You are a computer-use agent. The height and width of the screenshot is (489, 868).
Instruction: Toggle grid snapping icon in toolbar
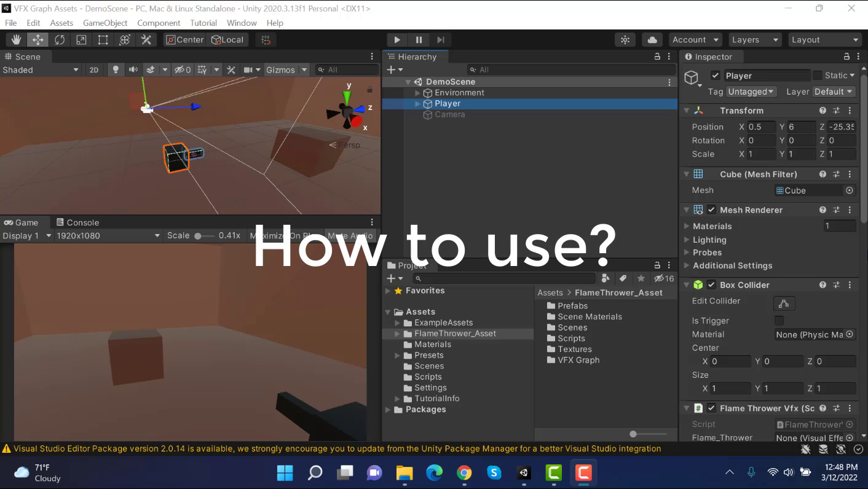[x=266, y=40]
